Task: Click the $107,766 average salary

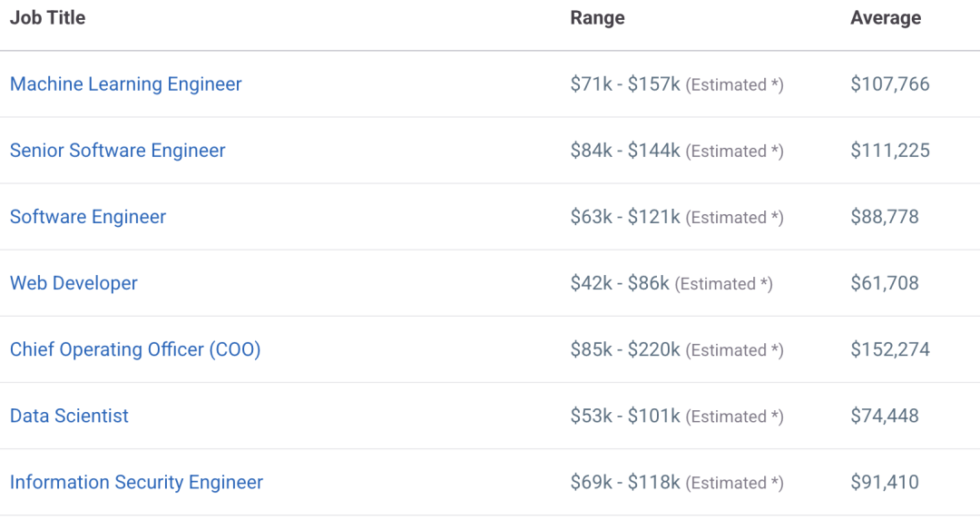Action: coord(890,84)
